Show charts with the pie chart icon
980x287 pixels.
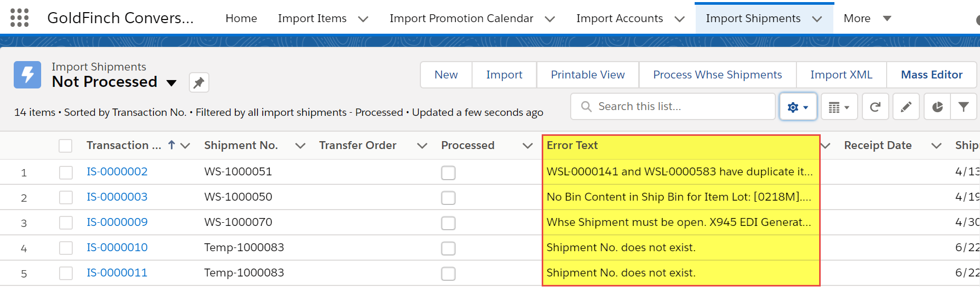937,107
